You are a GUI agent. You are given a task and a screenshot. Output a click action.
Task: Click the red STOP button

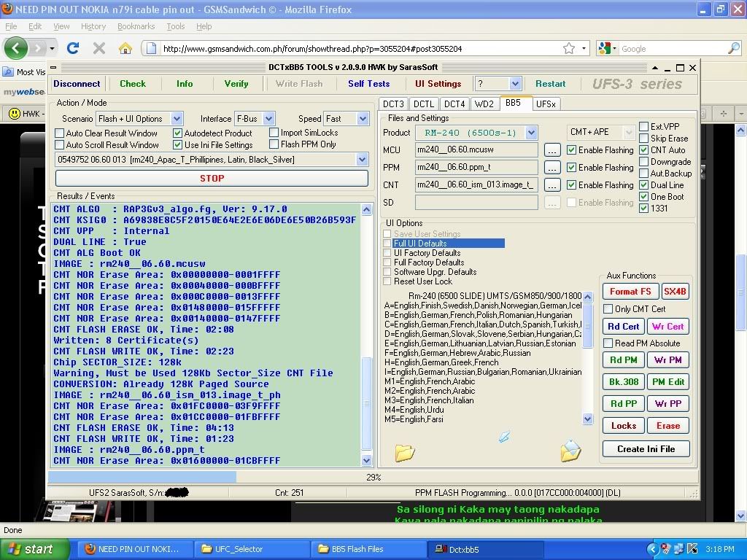(x=212, y=178)
